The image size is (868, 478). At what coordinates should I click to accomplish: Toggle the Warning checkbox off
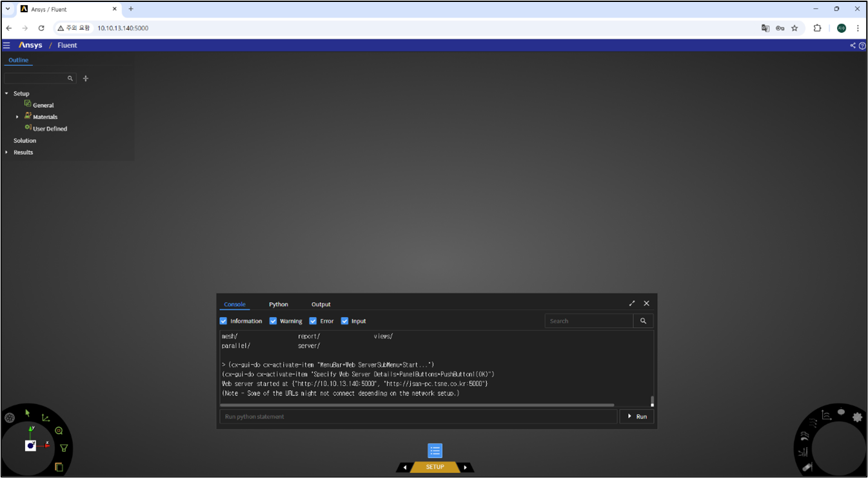pyautogui.click(x=273, y=321)
